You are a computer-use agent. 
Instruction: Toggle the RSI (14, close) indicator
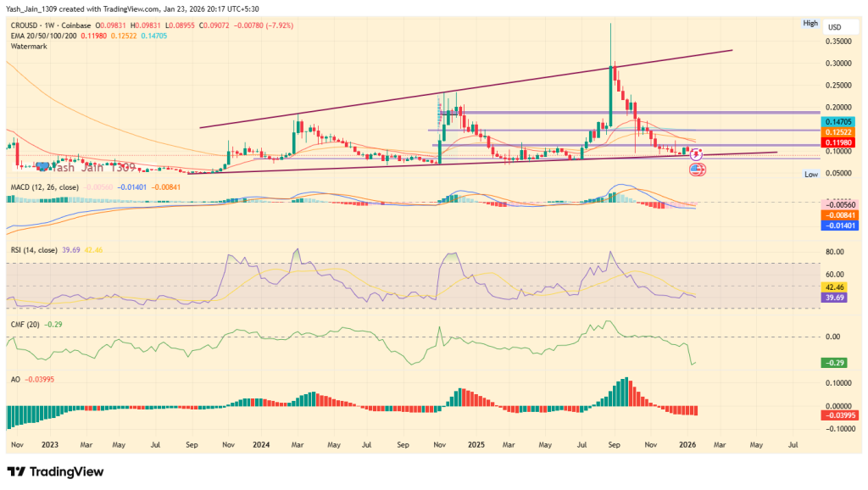pos(36,250)
